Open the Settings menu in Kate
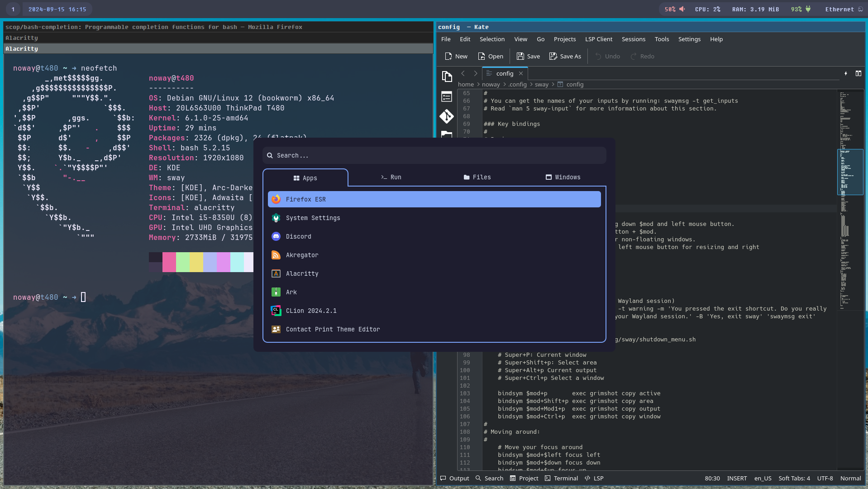The image size is (868, 489). (x=689, y=39)
